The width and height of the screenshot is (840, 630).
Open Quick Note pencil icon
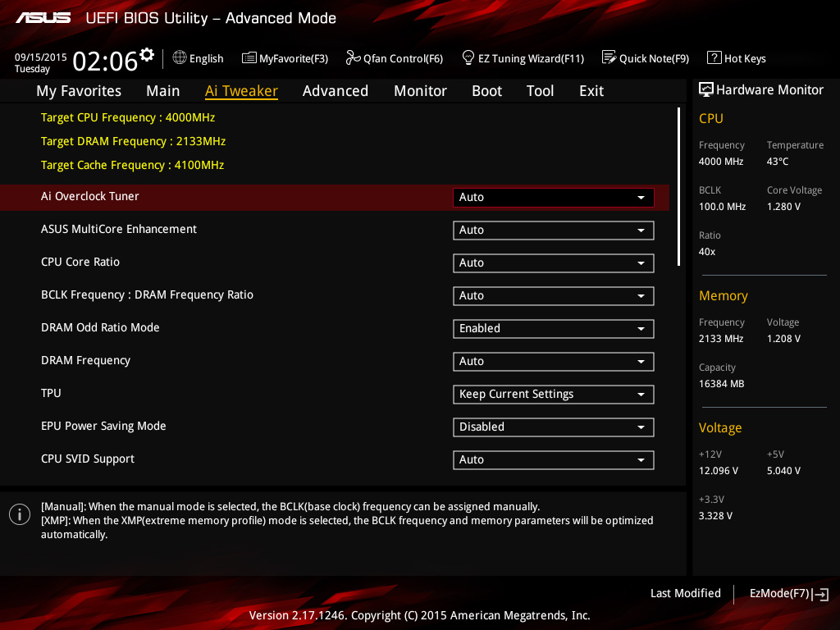609,58
